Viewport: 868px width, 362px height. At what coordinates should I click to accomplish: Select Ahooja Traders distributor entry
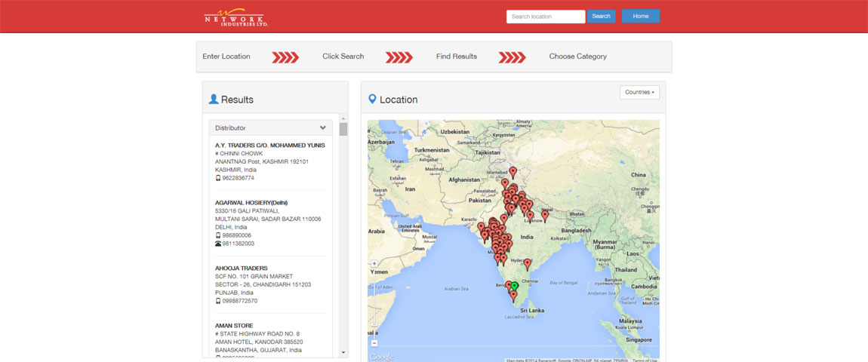pyautogui.click(x=243, y=268)
